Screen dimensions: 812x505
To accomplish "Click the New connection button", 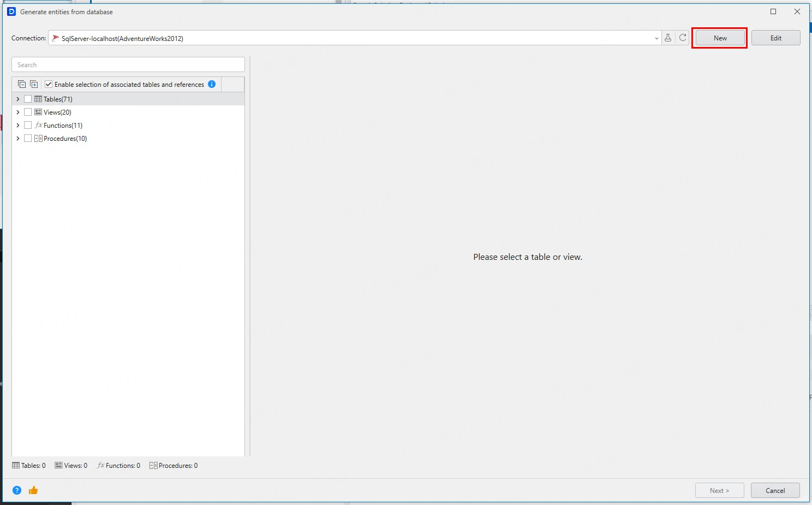I will [x=720, y=38].
